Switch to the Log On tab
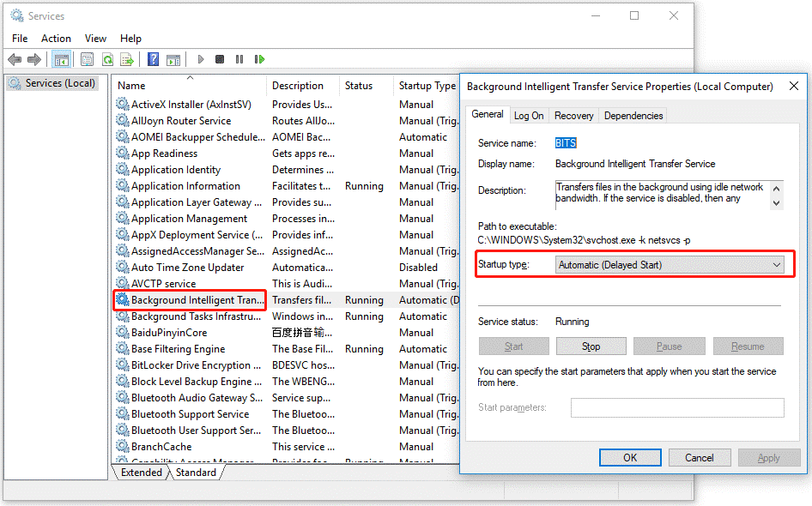 529,114
